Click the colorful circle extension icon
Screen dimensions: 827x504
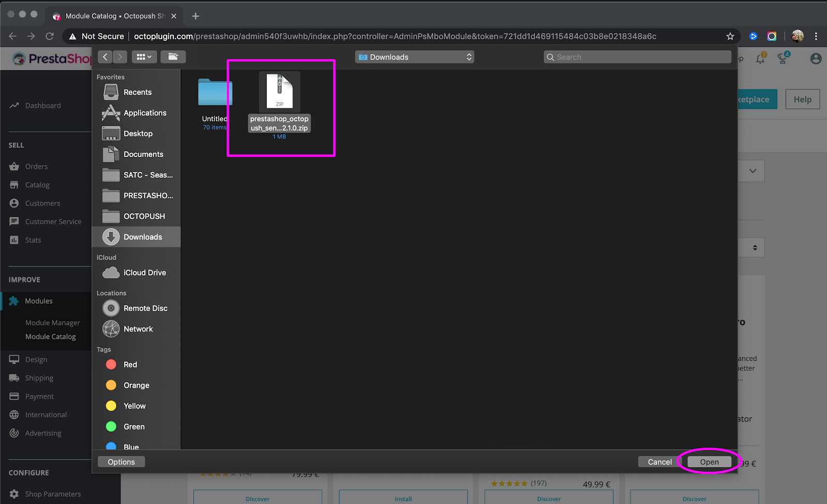coord(772,36)
